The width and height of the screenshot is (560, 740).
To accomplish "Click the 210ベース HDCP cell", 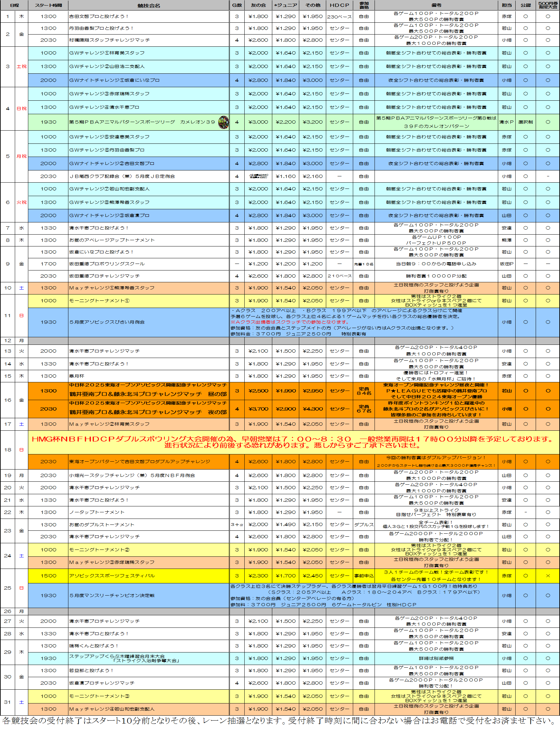I will [339, 276].
